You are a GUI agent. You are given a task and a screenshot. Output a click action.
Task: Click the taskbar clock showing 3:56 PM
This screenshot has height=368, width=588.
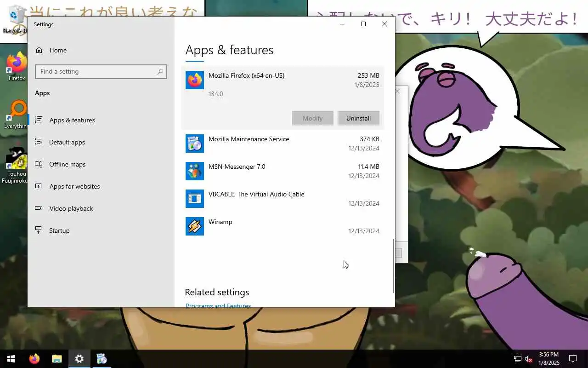click(x=549, y=359)
